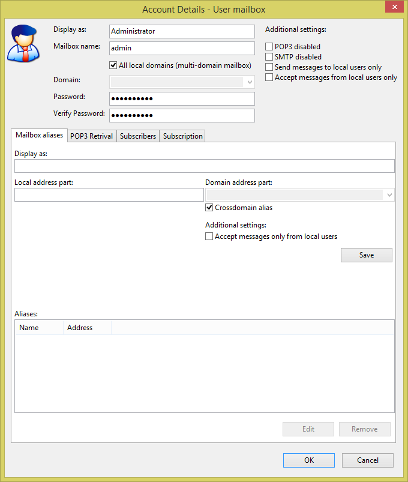Open the Domain dropdown

tap(182, 82)
